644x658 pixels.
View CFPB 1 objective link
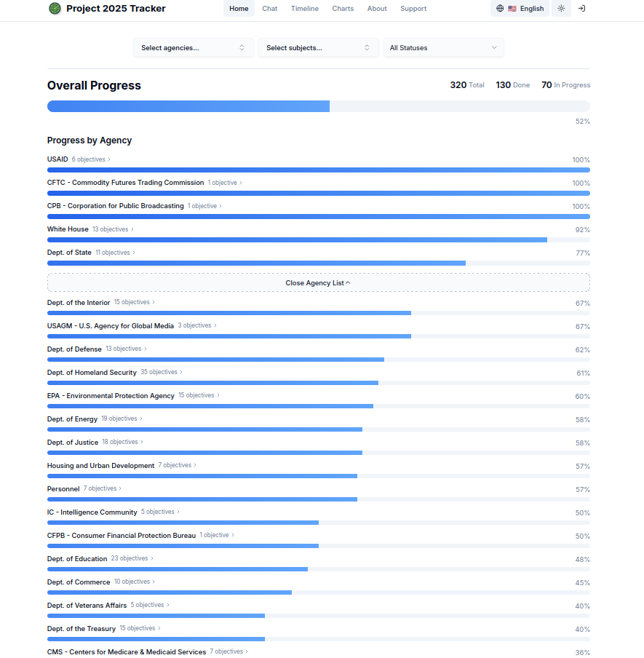(x=217, y=535)
